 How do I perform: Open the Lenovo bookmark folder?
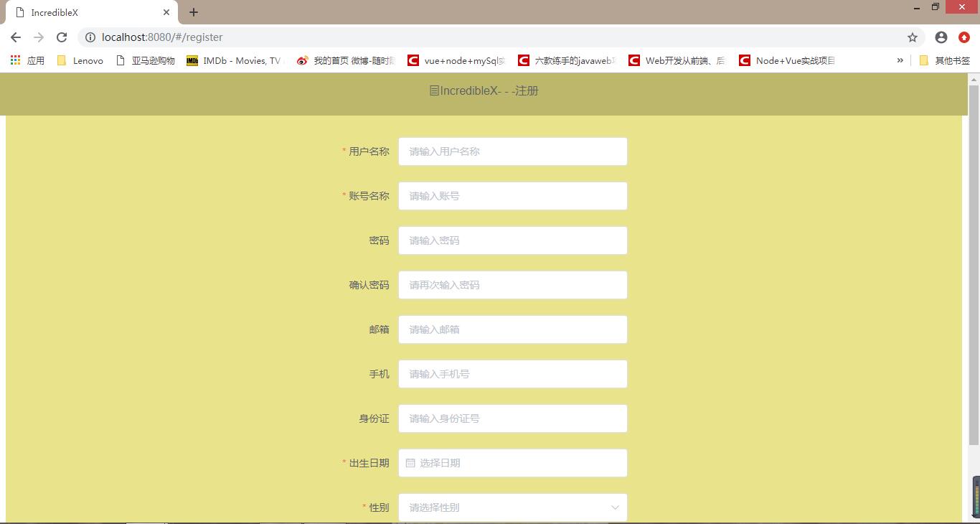(x=80, y=61)
